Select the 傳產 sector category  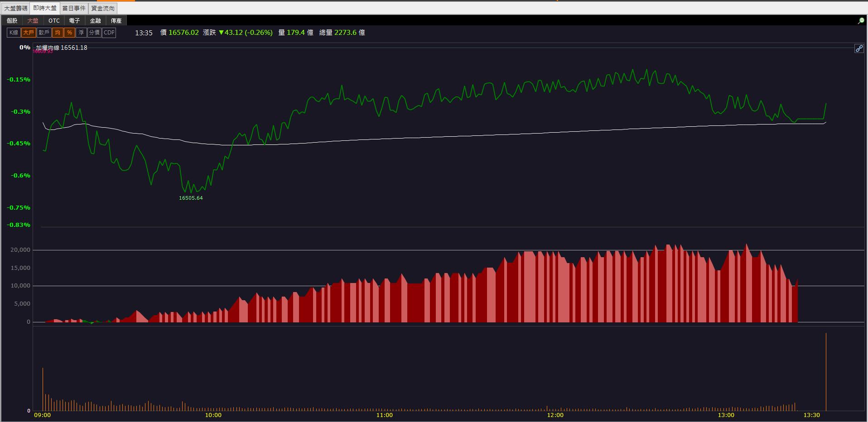[116, 21]
